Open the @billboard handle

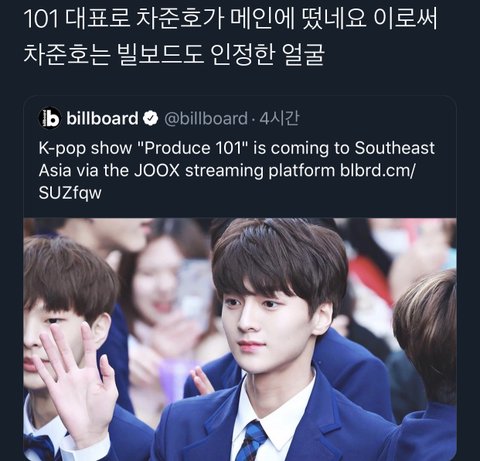pyautogui.click(x=206, y=119)
